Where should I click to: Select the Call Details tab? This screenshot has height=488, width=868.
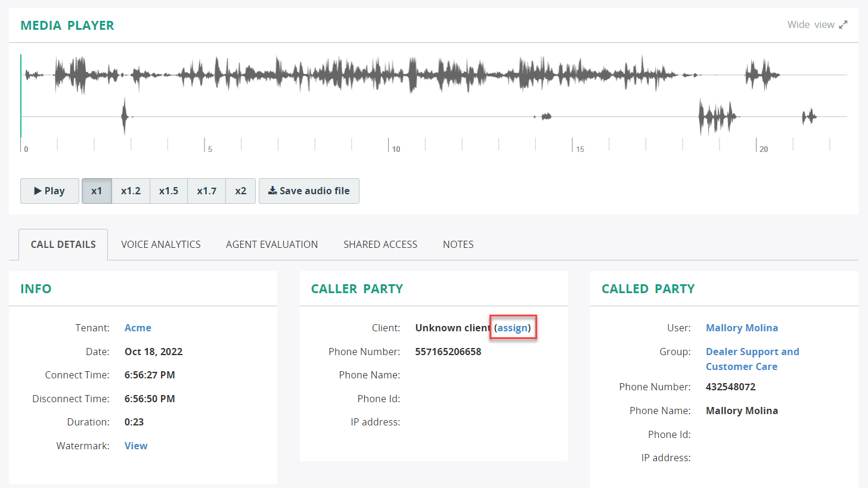coord(63,244)
